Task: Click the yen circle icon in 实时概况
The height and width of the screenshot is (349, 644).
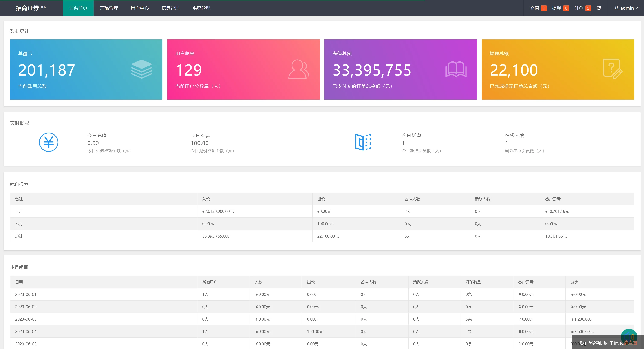Action: [x=48, y=142]
